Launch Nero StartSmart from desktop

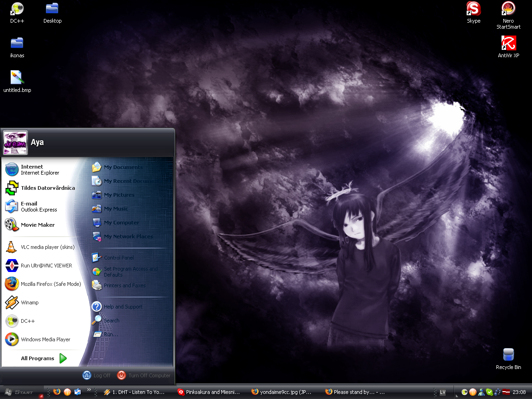click(x=508, y=16)
